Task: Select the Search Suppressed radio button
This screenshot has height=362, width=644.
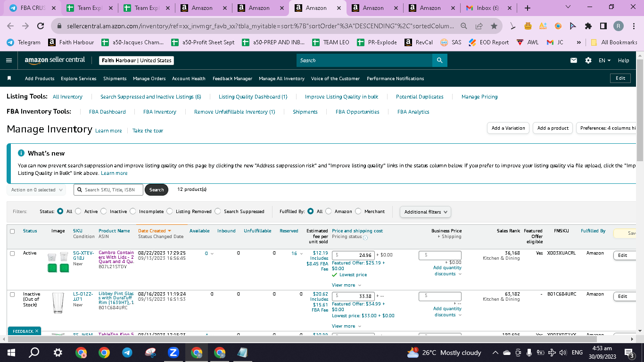Action: click(x=218, y=211)
